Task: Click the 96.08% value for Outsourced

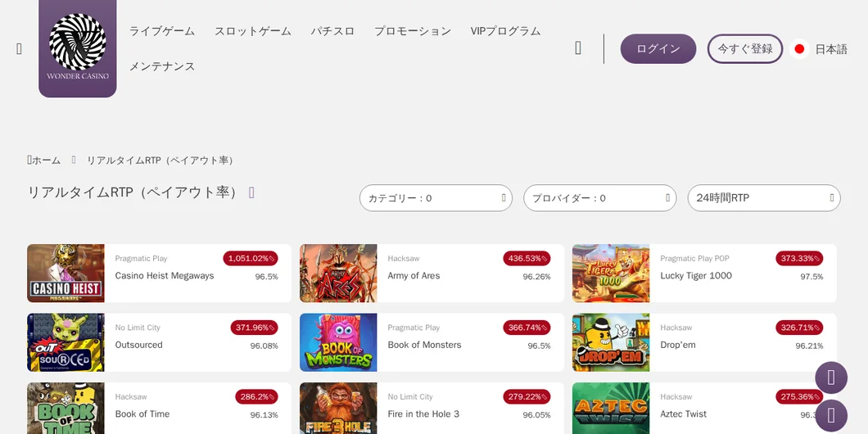Action: [264, 346]
